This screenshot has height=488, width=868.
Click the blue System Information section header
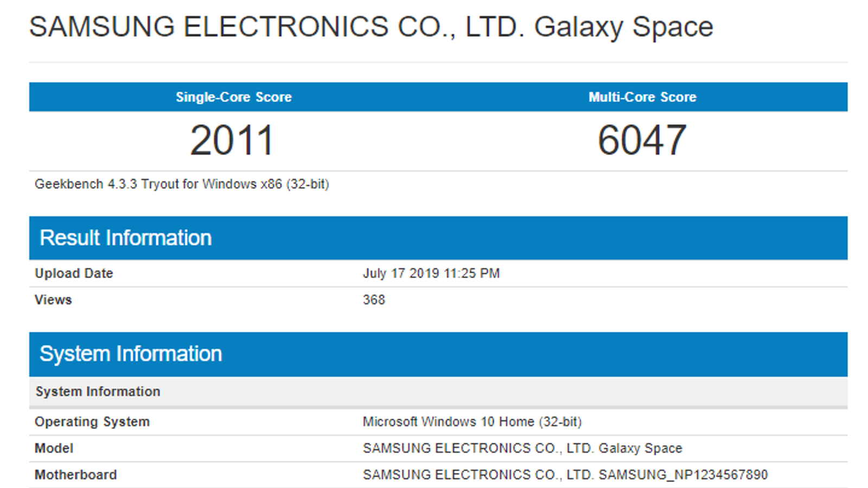(x=131, y=354)
